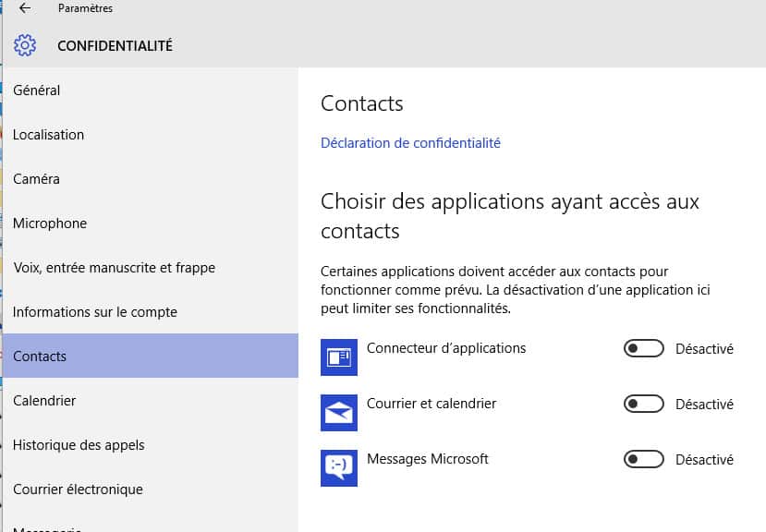Click the Messages Microsoft label
The width and height of the screenshot is (766, 532).
(x=428, y=459)
